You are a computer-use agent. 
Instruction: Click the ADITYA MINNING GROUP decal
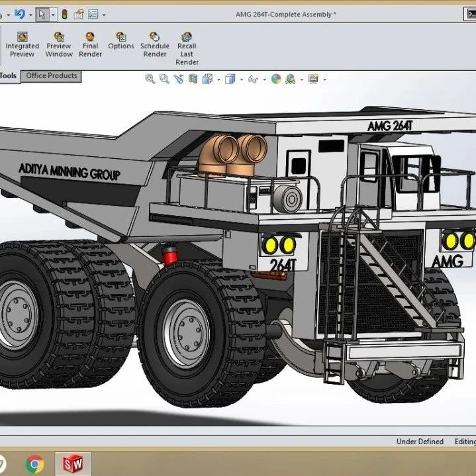pyautogui.click(x=70, y=172)
